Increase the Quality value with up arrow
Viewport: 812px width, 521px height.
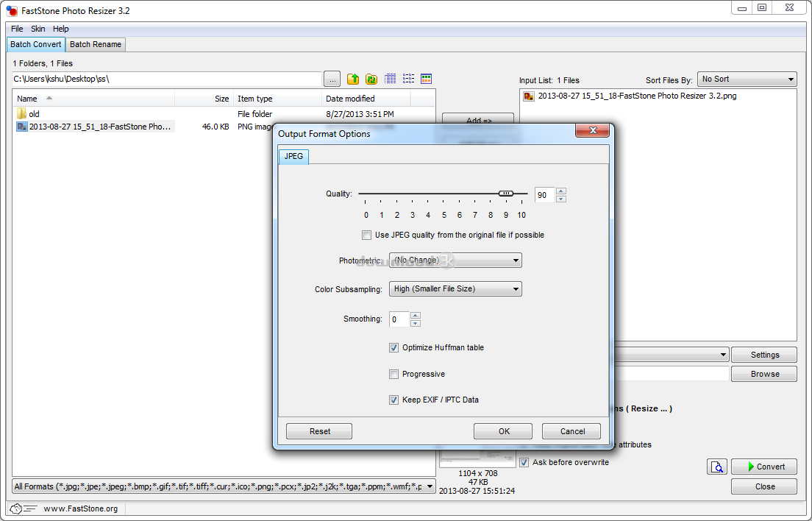[x=561, y=191]
